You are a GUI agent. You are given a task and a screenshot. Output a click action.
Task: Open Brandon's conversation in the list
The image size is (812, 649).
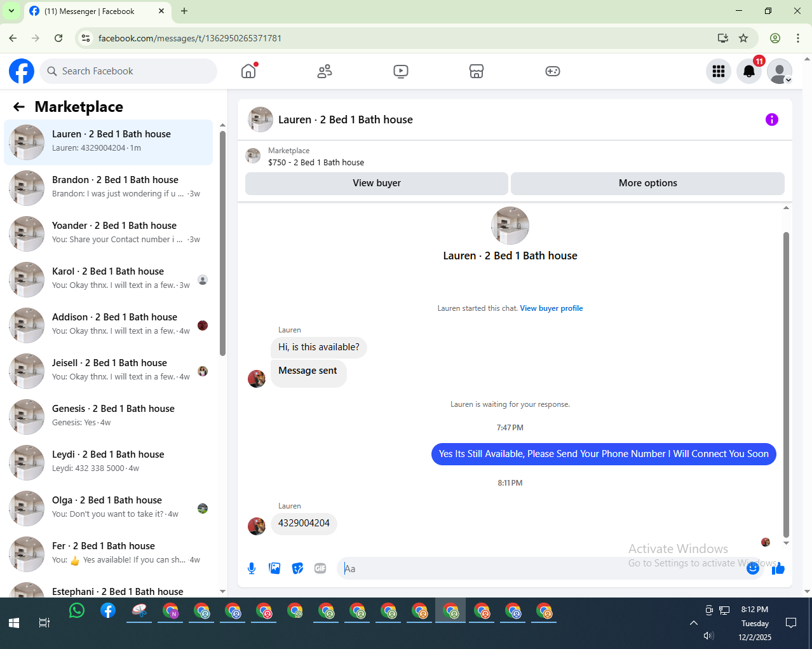(x=109, y=188)
